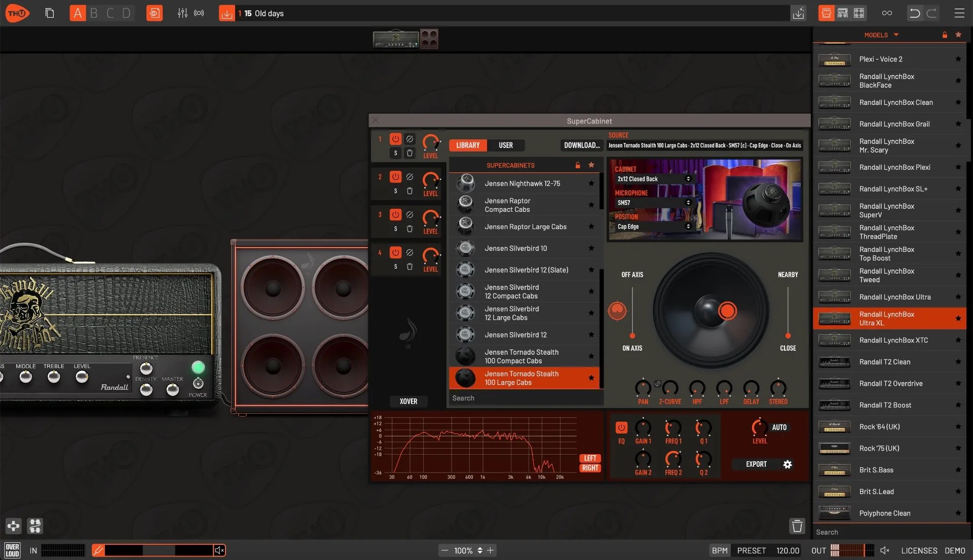Viewport: 973px width, 560px height.
Task: Click the input mute speaker icon
Action: click(219, 550)
